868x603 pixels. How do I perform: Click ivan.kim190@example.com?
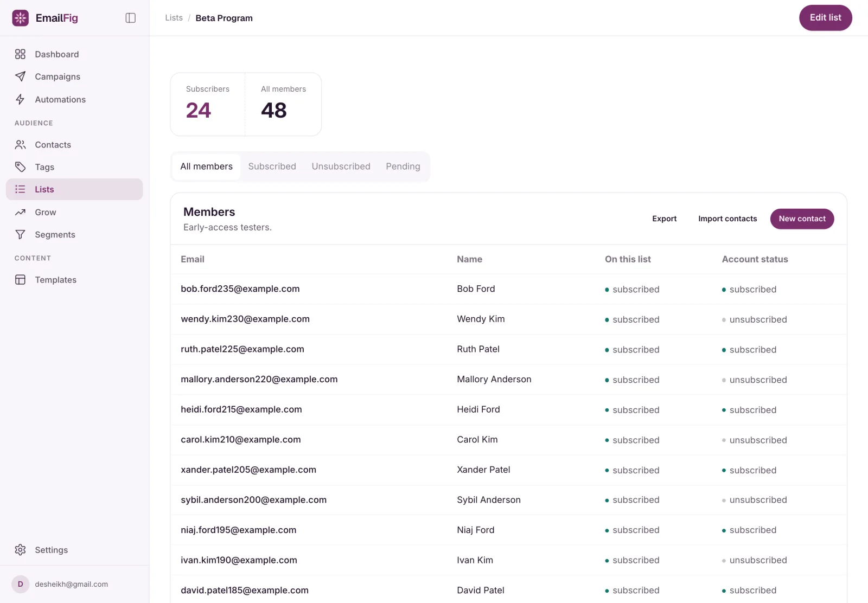click(239, 560)
